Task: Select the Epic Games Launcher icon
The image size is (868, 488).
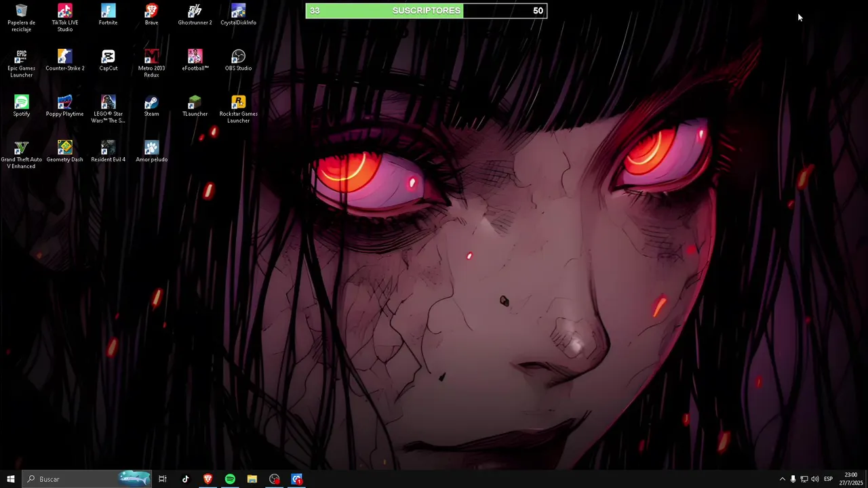Action: [21, 63]
